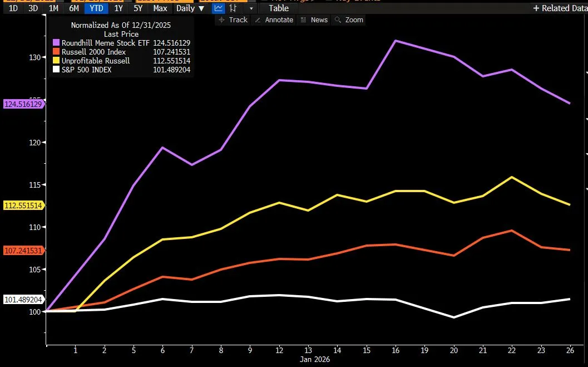Switch to the candlestick chart icon
This screenshot has width=588, height=367.
click(x=233, y=8)
